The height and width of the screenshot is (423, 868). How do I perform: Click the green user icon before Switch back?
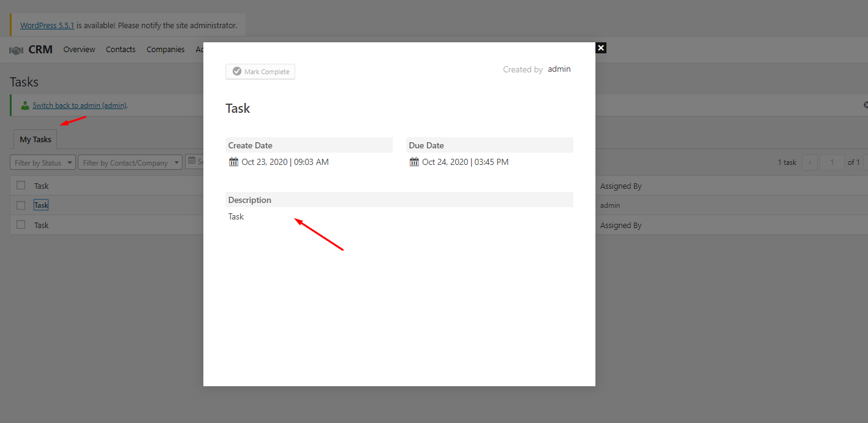tap(24, 104)
